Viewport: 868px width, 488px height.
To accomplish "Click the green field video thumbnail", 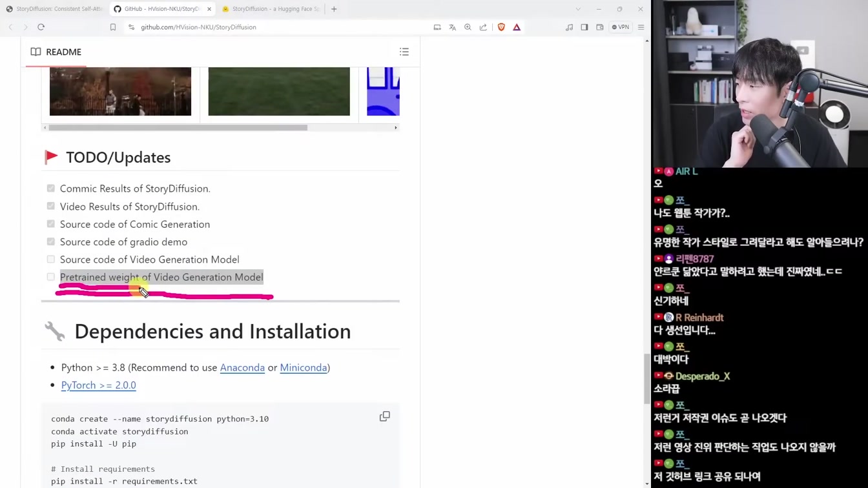I will [x=279, y=92].
